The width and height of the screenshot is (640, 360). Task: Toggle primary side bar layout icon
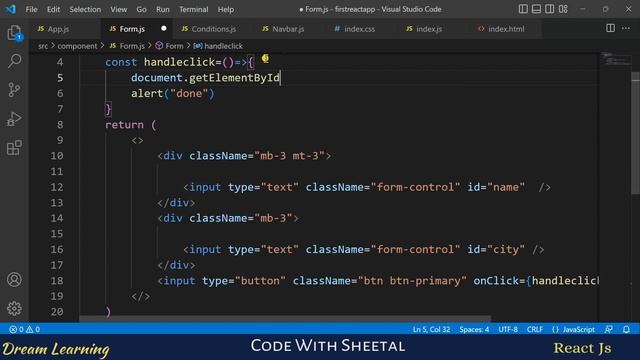click(x=523, y=9)
